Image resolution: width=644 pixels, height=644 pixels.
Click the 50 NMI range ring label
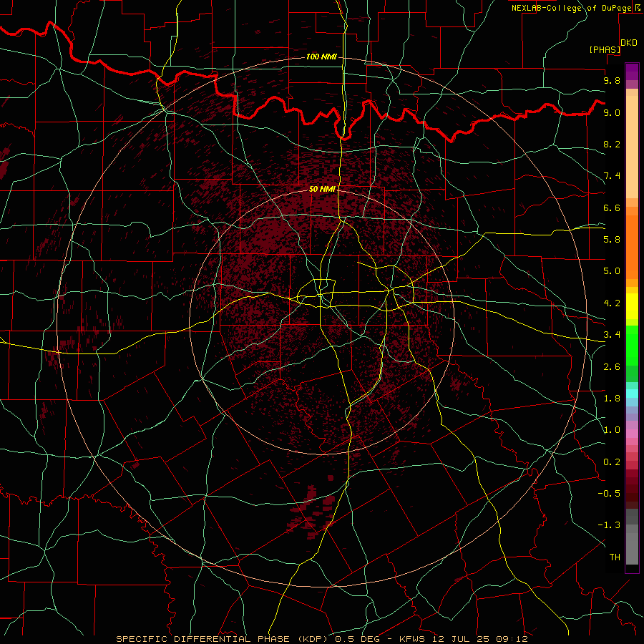pos(322,189)
